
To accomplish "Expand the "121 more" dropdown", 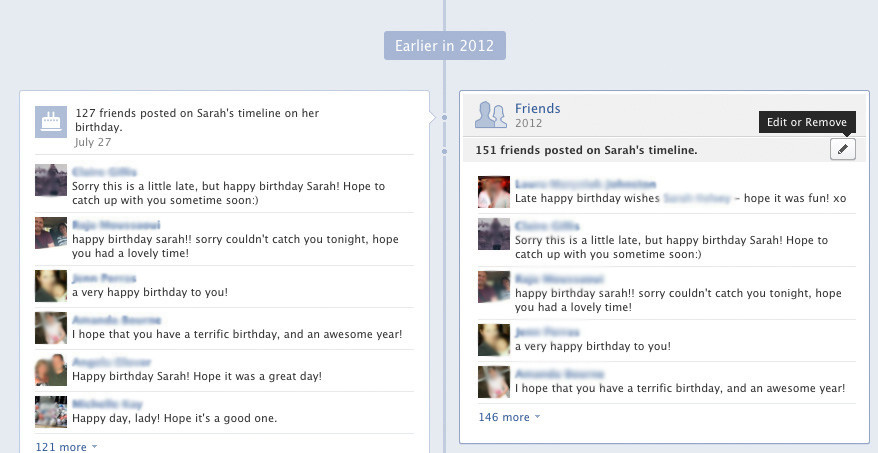I will pos(66,447).
